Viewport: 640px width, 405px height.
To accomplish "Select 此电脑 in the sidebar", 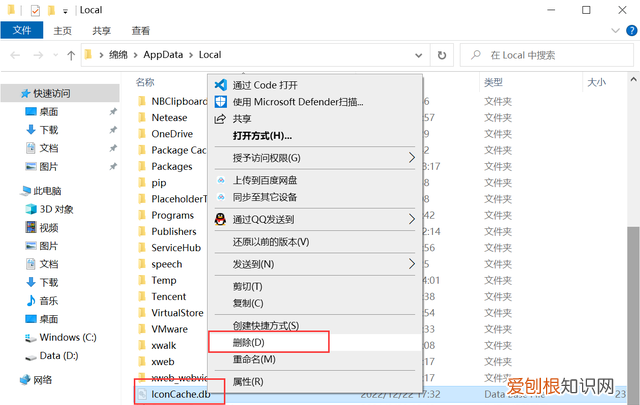I will (41, 191).
